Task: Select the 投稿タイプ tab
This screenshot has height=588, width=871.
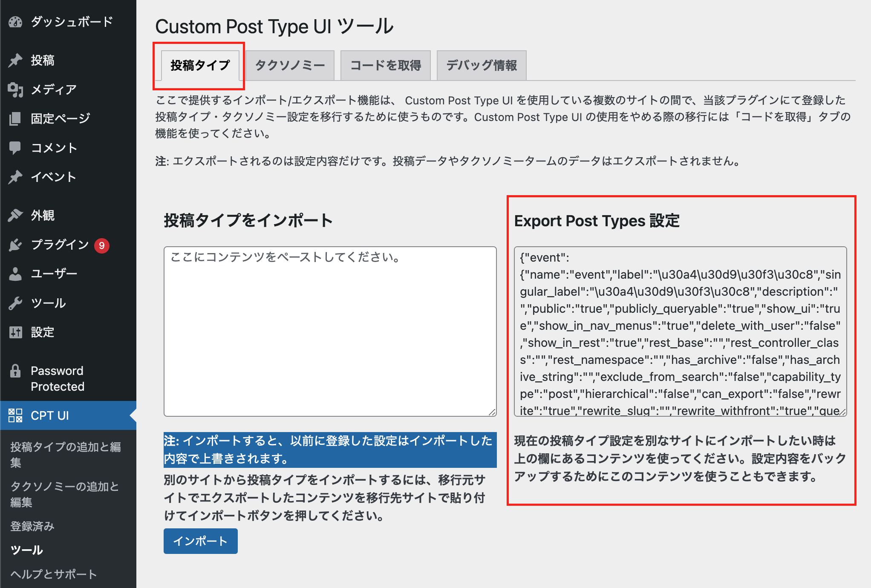Action: pyautogui.click(x=200, y=65)
